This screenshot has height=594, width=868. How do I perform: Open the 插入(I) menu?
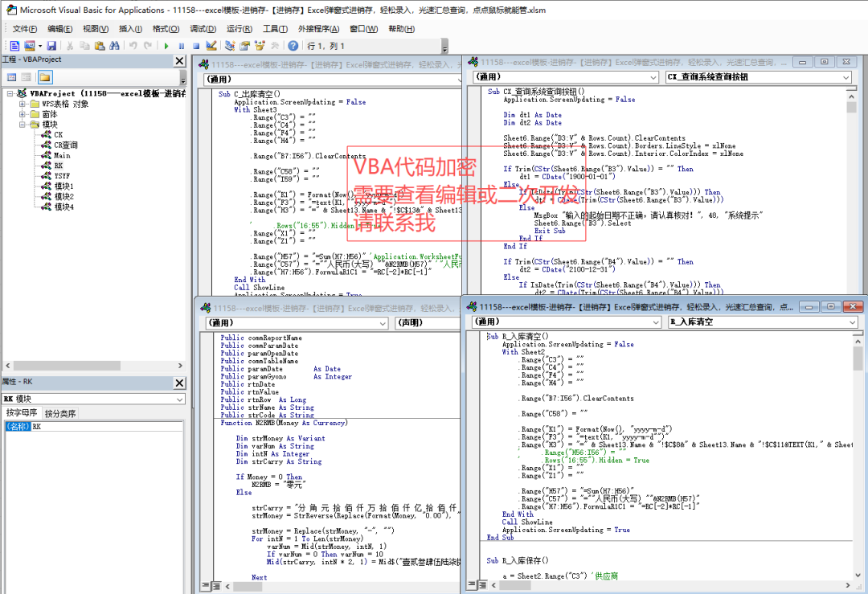131,29
